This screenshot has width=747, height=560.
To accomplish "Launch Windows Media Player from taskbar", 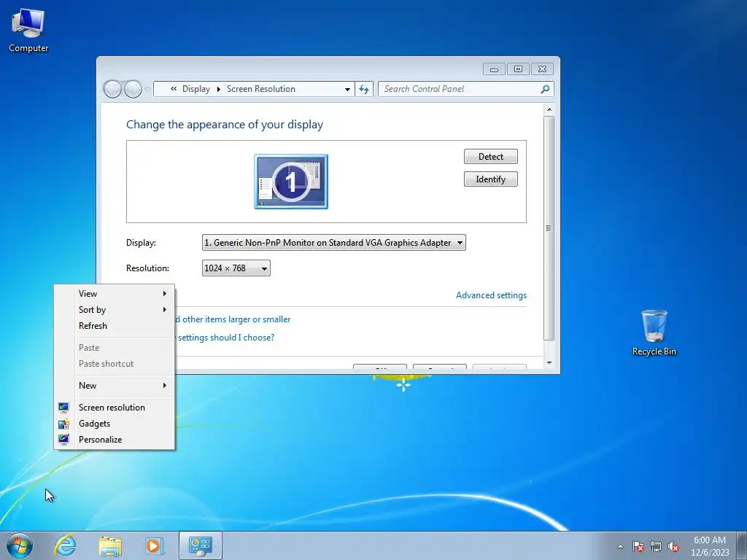I will coord(154,545).
